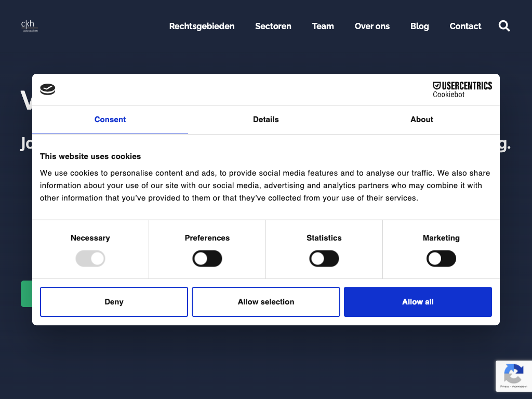Click the Cookiebot round logo icon

tap(47, 89)
